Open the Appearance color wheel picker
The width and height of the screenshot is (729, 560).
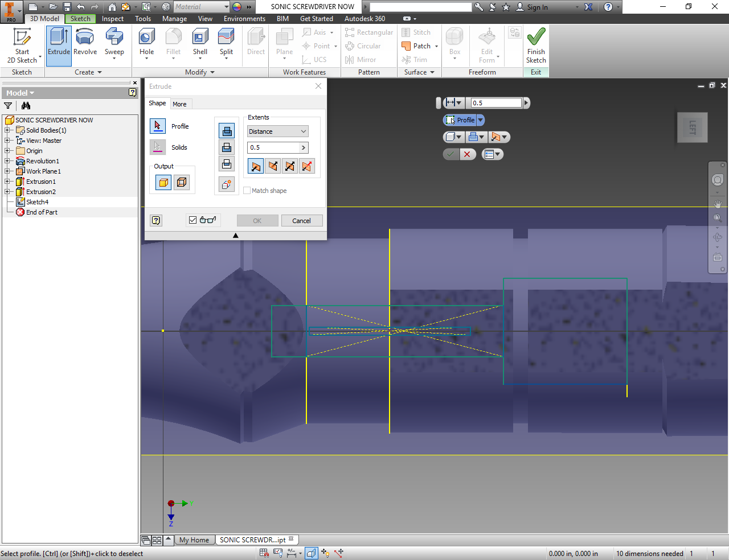pyautogui.click(x=237, y=7)
